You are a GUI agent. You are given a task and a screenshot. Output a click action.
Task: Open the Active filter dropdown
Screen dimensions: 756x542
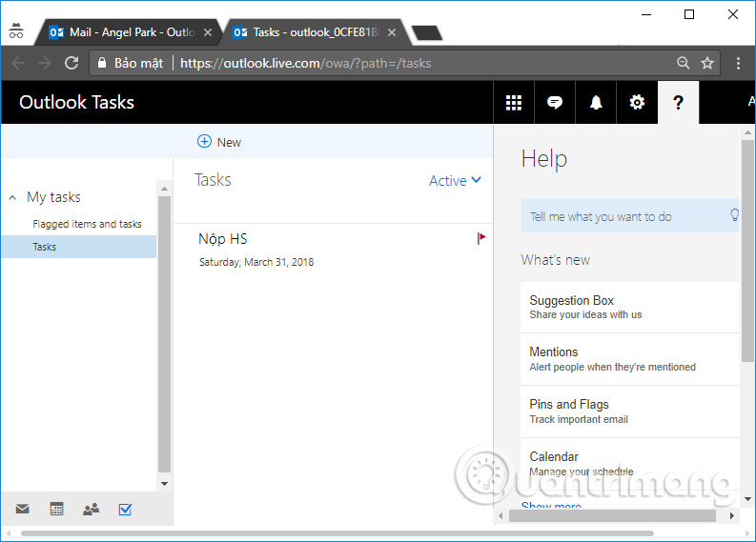[455, 180]
